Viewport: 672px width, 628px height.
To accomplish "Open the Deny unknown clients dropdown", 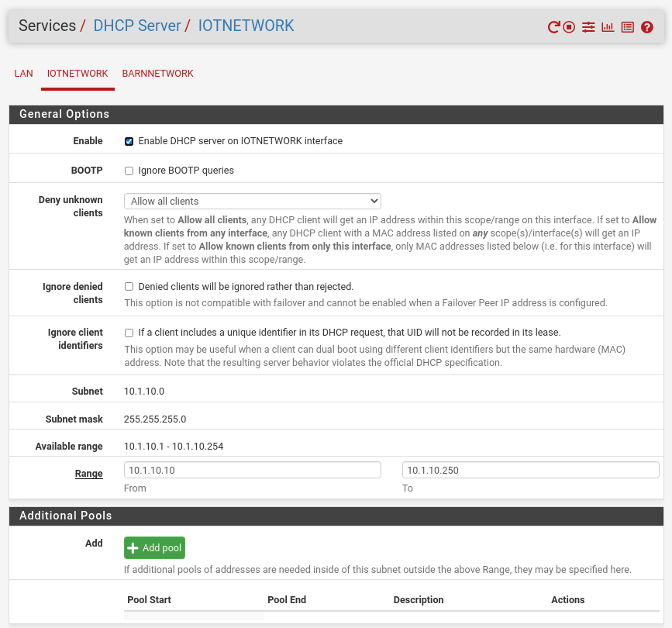I will [252, 201].
